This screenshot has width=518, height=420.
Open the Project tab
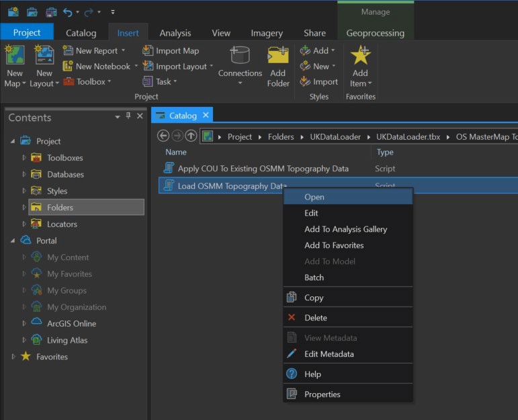point(27,32)
